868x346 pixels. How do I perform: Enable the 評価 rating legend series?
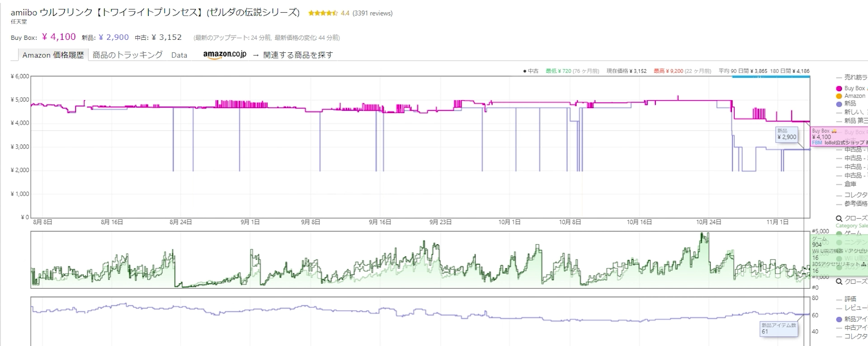coord(850,299)
